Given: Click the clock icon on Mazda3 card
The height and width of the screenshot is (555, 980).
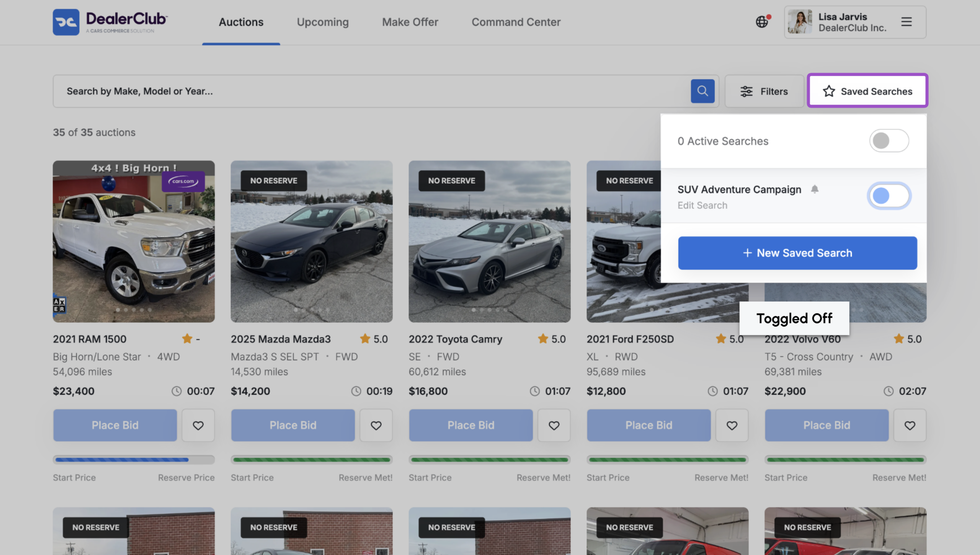Looking at the screenshot, I should pos(356,391).
